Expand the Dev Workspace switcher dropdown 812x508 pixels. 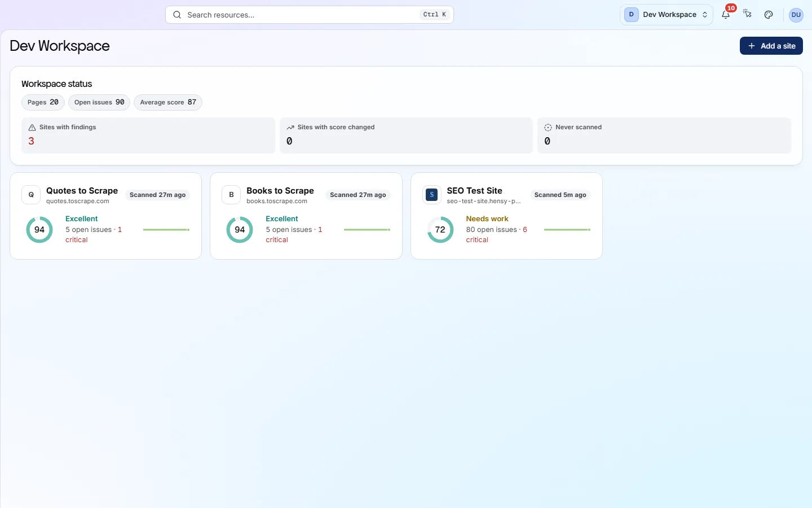667,15
